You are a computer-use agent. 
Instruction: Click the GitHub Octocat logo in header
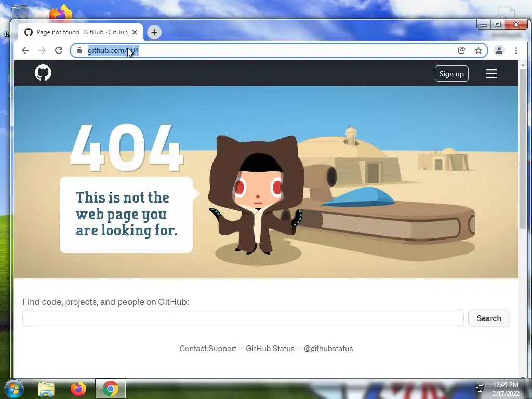point(43,73)
